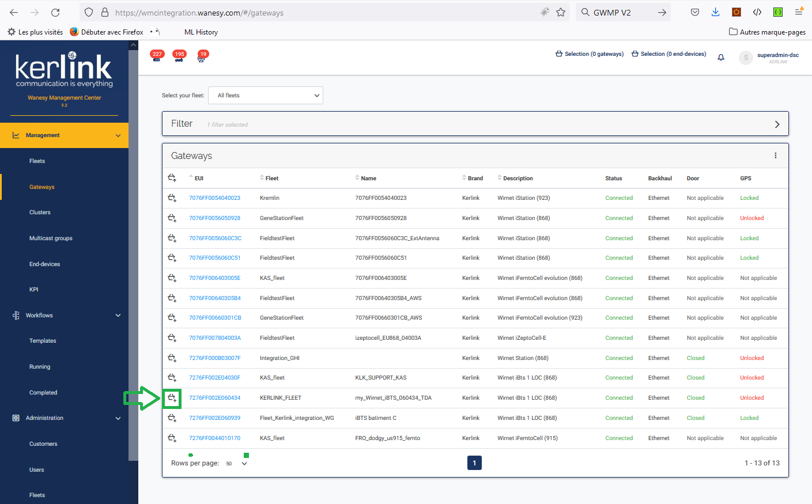Open the icon showing 19 alerts
This screenshot has height=504, width=812.
[202, 56]
